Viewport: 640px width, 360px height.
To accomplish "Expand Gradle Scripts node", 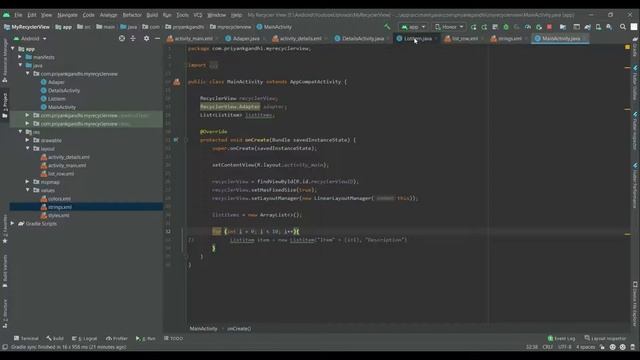I will coord(12,223).
